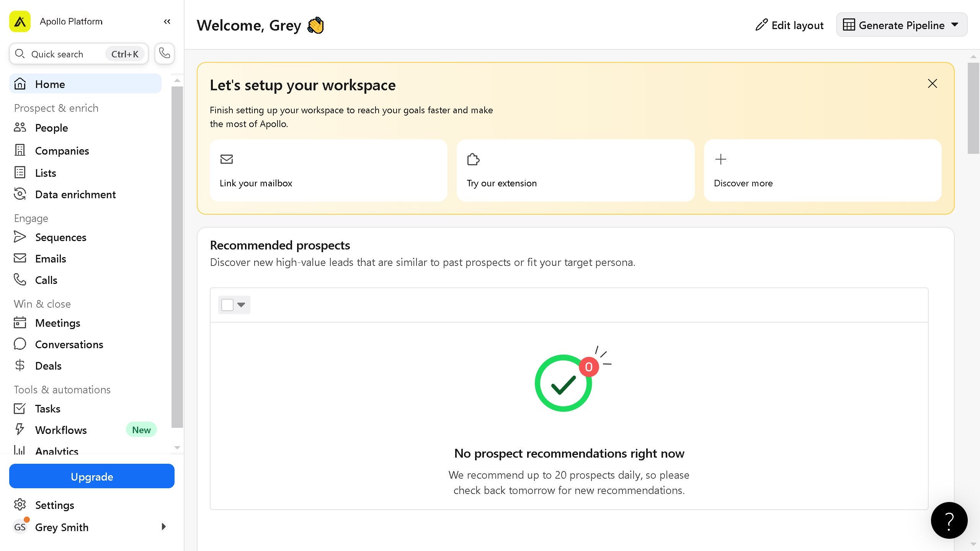The height and width of the screenshot is (551, 980).
Task: Select the Link your mailbox card
Action: 328,171
